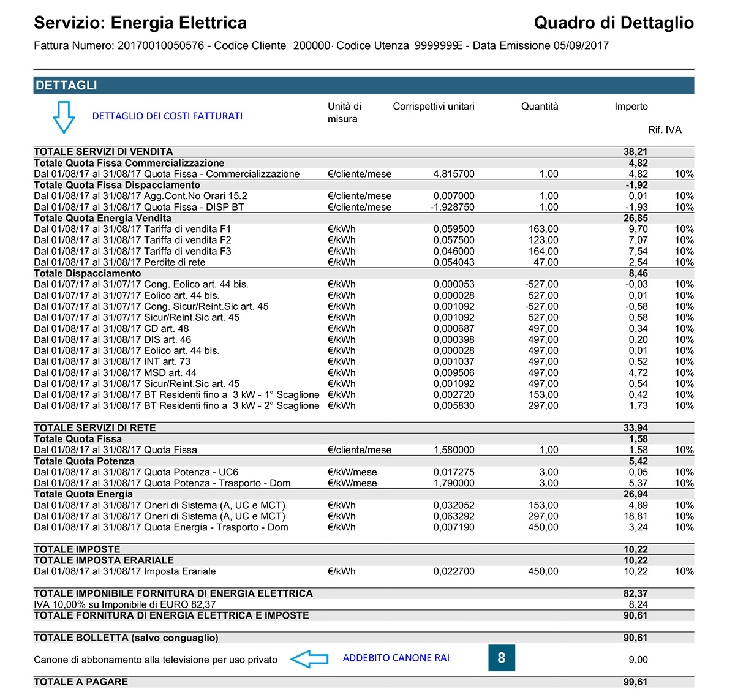Click the Unità di misura column header

[x=344, y=113]
